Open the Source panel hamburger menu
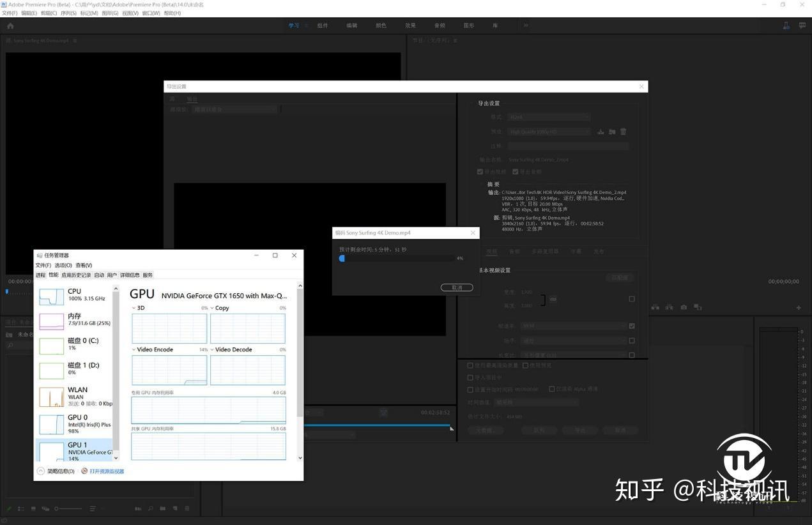812x525 pixels. coord(75,40)
